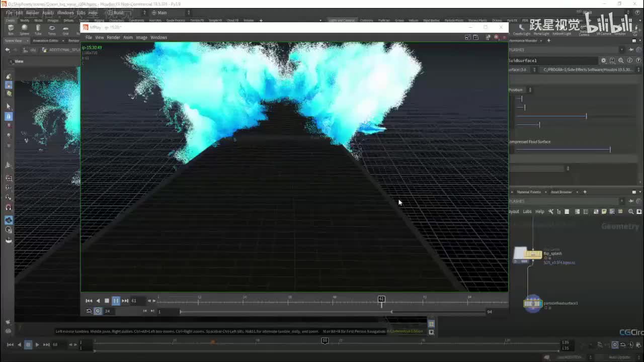
Task: Select Asset Browser pane tab
Action: [x=561, y=192]
